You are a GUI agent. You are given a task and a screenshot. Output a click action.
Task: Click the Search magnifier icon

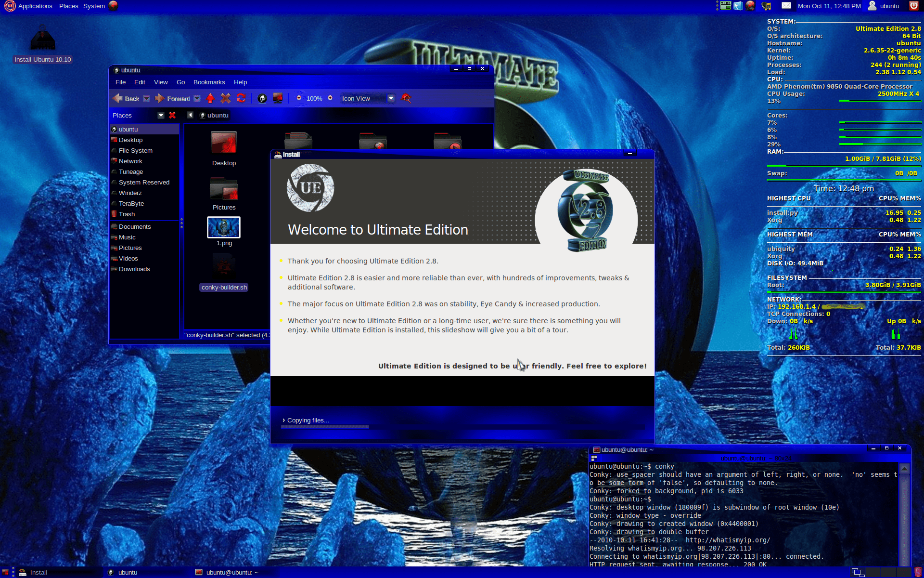pyautogui.click(x=406, y=98)
